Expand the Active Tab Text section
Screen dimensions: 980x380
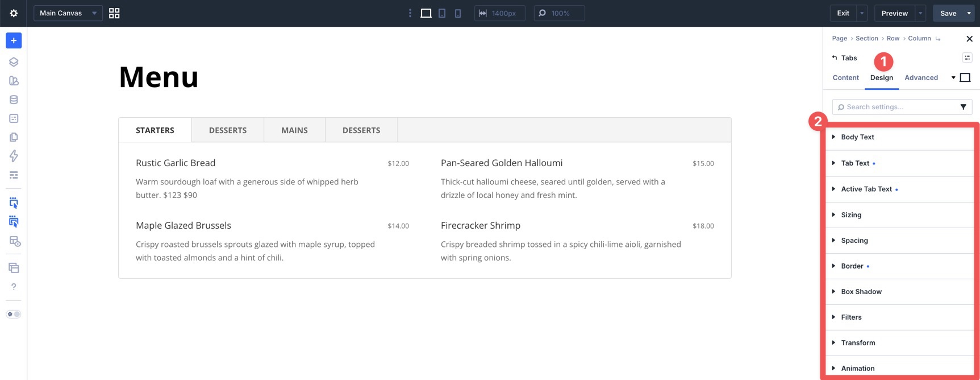[x=900, y=189]
